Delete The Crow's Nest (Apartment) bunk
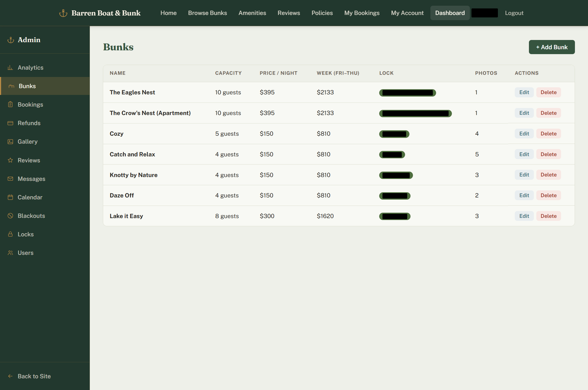The width and height of the screenshot is (588, 390). click(x=549, y=113)
